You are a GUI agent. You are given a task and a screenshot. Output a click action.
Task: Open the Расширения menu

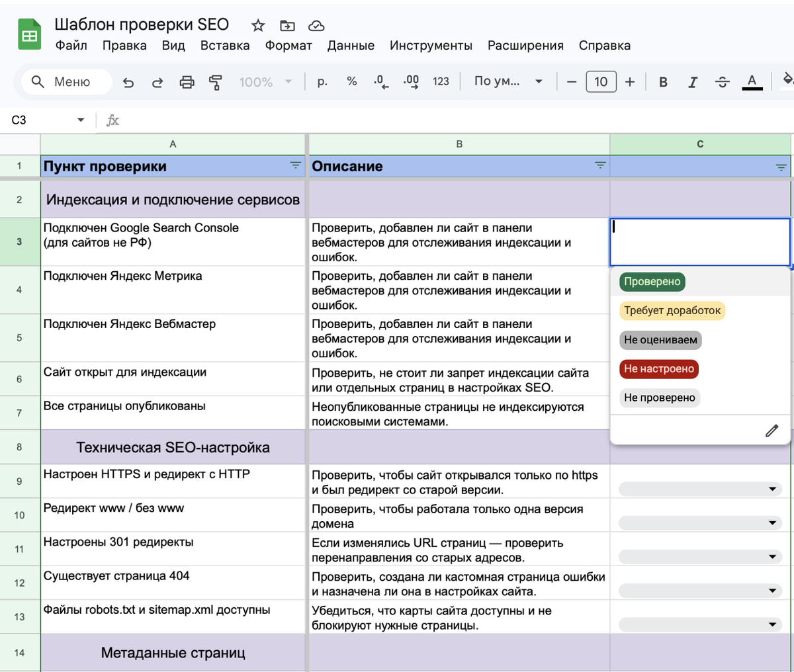click(x=525, y=46)
